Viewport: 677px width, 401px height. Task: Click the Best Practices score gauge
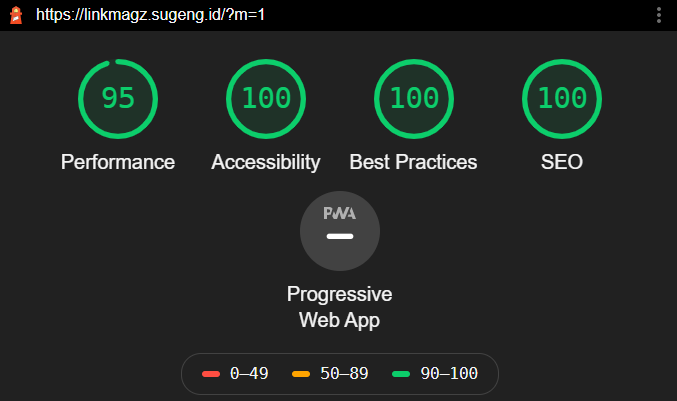pyautogui.click(x=414, y=99)
